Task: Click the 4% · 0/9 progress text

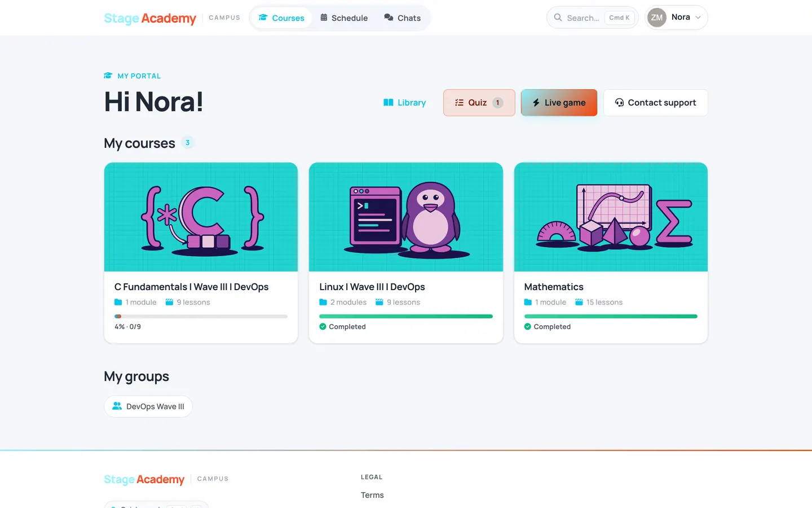Action: click(128, 327)
